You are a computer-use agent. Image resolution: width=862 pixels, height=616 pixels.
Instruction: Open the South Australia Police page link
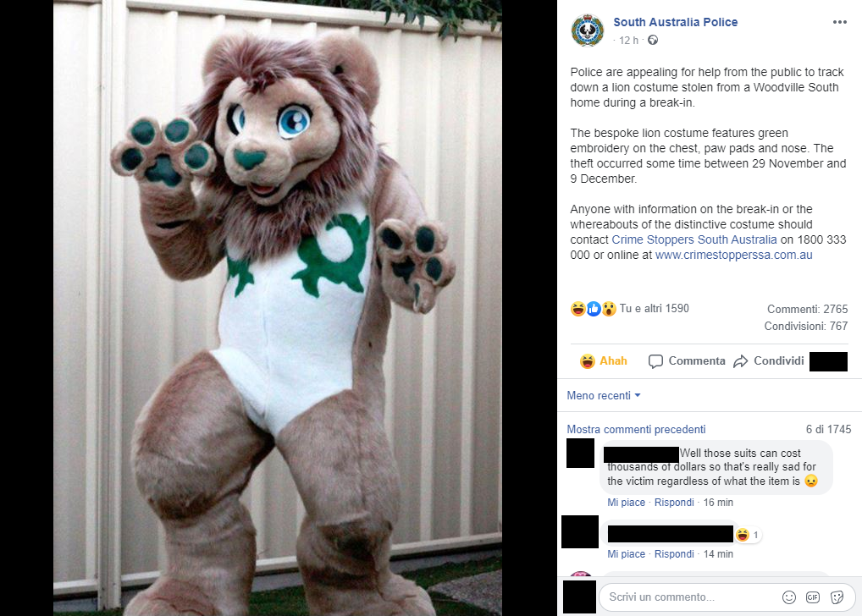(x=675, y=22)
